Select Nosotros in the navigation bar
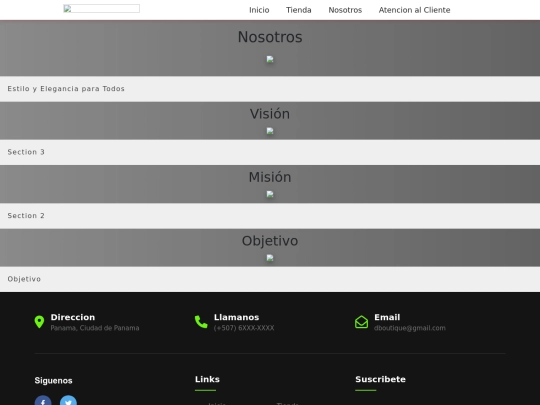 [x=345, y=10]
